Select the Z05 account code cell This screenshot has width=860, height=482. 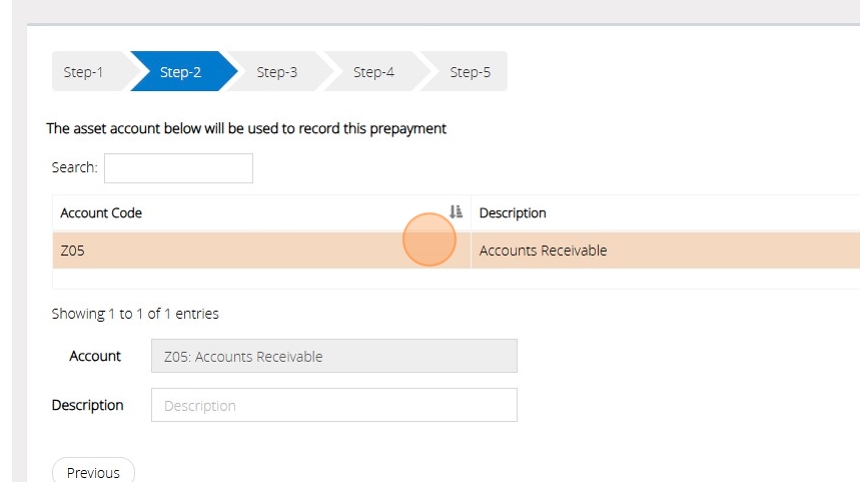click(x=73, y=251)
